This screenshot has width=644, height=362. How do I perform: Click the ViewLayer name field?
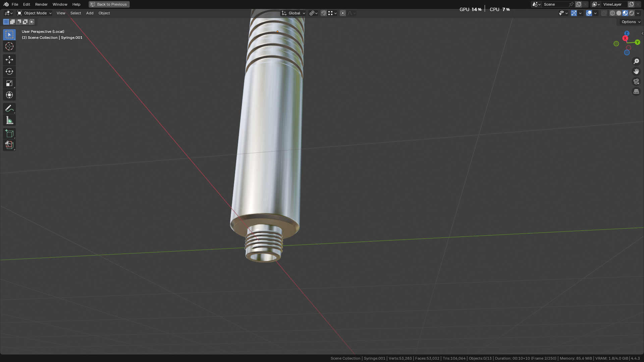click(x=614, y=4)
